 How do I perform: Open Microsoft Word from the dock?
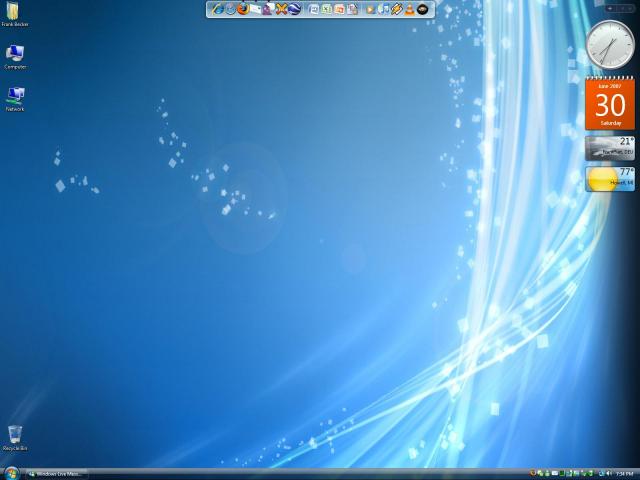[x=313, y=9]
